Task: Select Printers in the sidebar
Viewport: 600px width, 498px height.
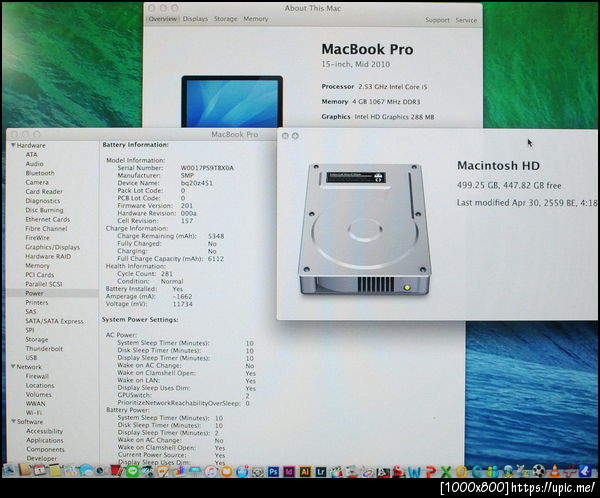Action: (x=37, y=302)
